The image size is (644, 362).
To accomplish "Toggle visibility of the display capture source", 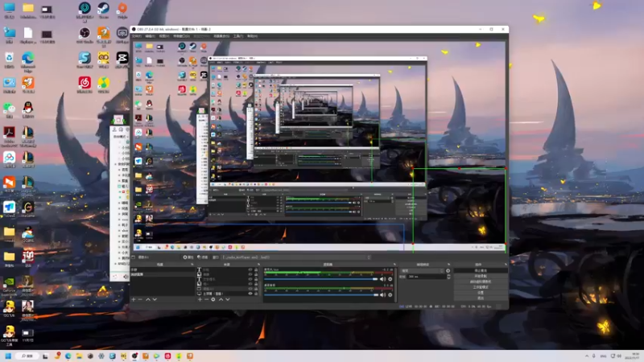I will 250,294.
